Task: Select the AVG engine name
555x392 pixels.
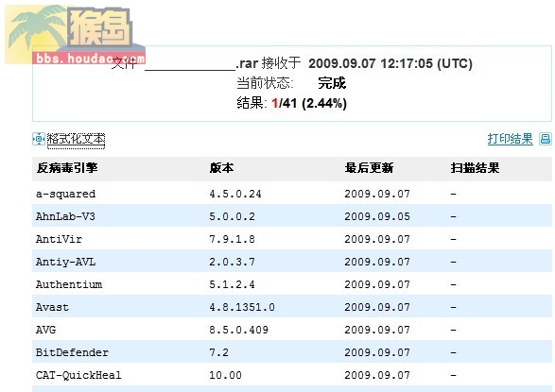Action: 45,330
